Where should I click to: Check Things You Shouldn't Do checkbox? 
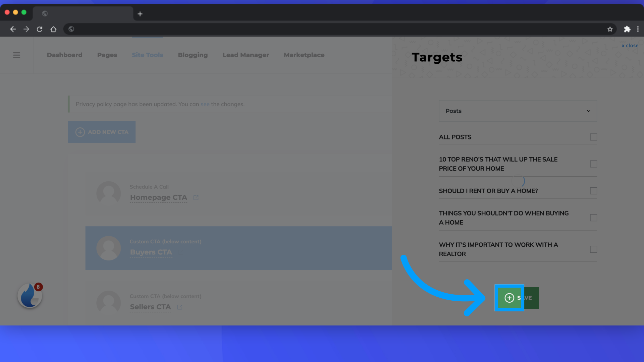[x=593, y=218]
